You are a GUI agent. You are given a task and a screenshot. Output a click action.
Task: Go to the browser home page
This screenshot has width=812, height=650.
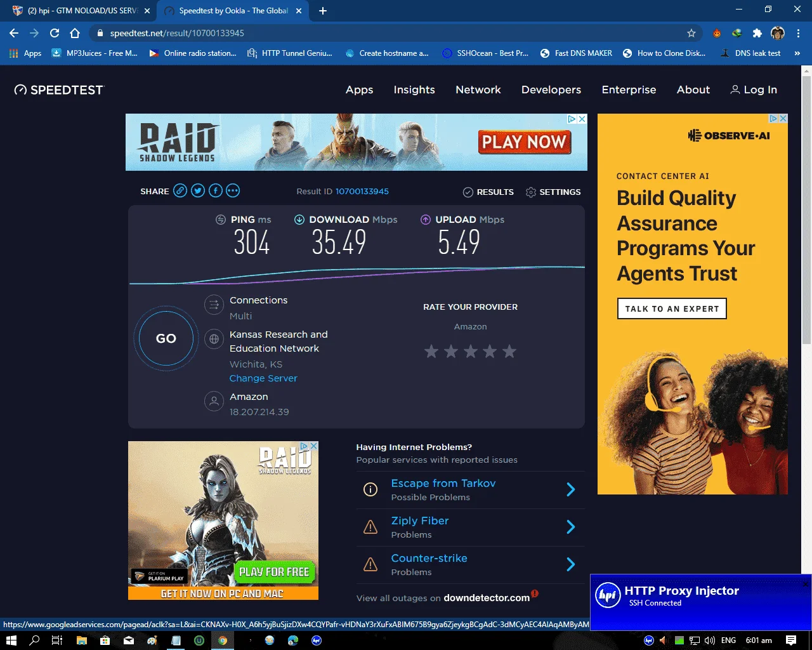[75, 33]
